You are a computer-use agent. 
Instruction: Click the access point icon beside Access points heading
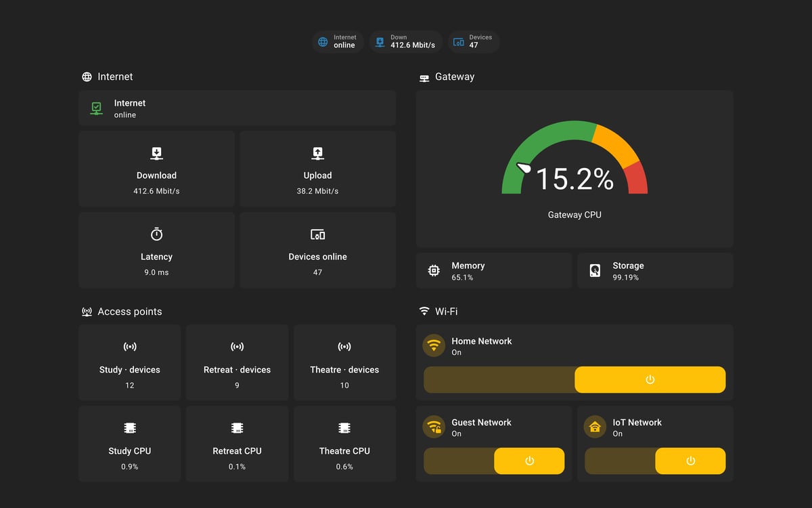pos(87,312)
